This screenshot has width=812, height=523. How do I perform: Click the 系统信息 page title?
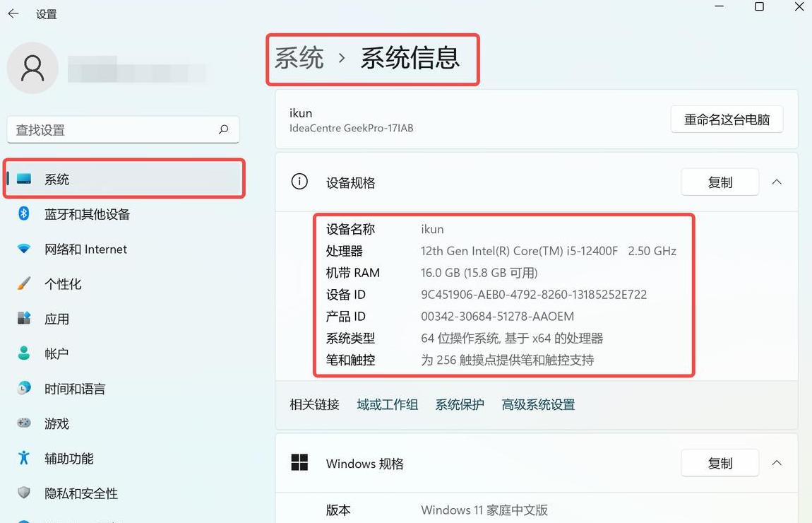point(410,57)
